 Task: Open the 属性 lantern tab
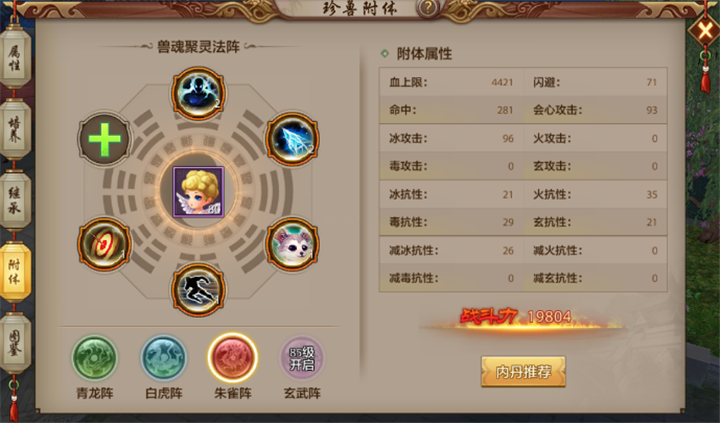pyautogui.click(x=15, y=57)
